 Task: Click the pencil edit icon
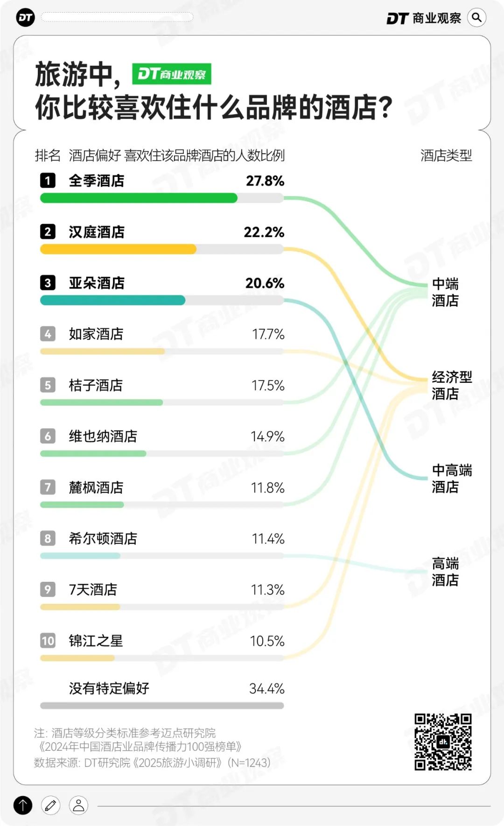coord(50,805)
